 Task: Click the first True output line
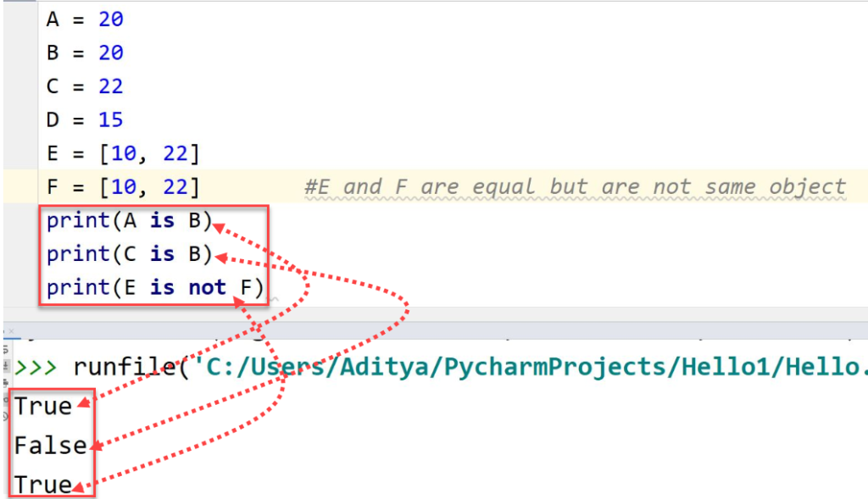(43, 407)
